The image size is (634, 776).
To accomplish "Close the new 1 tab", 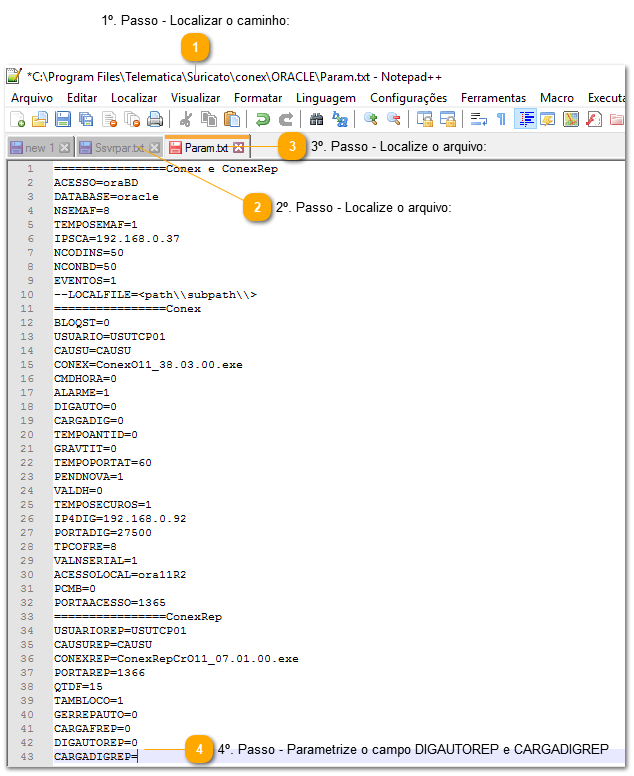I will coord(64,147).
